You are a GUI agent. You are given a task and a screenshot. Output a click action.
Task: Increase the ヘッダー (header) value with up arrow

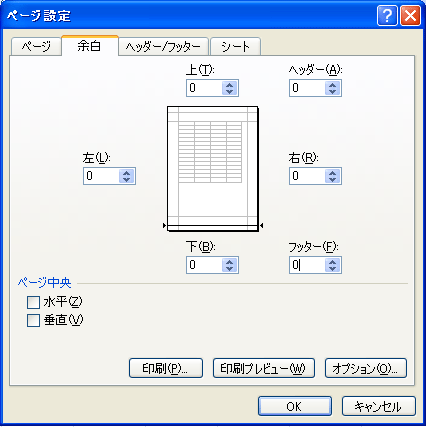(332, 85)
